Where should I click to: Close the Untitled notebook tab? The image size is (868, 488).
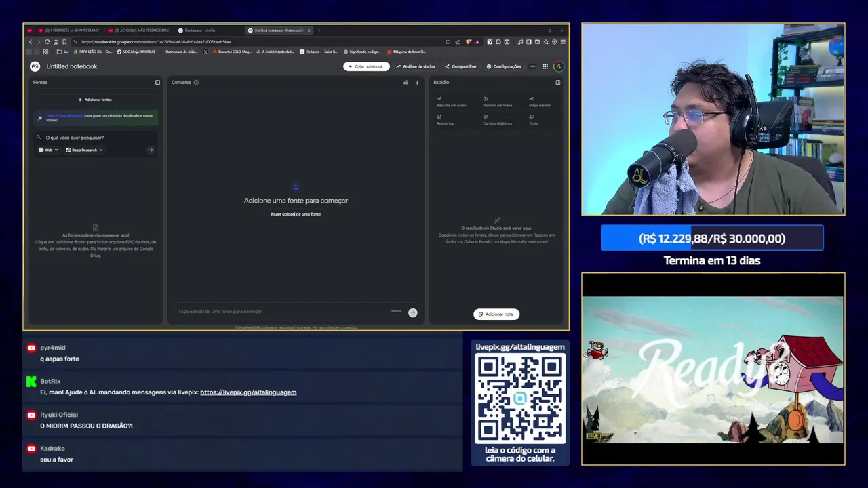pyautogui.click(x=309, y=30)
